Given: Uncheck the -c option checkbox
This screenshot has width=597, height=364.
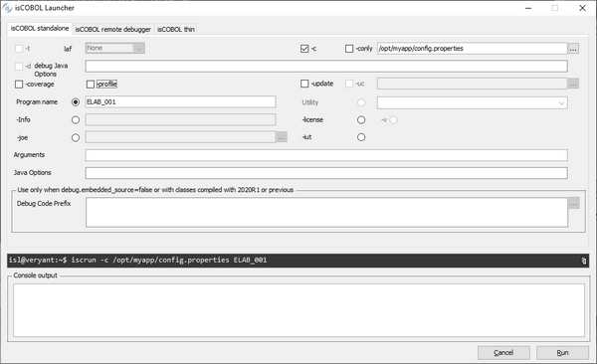Looking at the screenshot, I should tap(304, 49).
